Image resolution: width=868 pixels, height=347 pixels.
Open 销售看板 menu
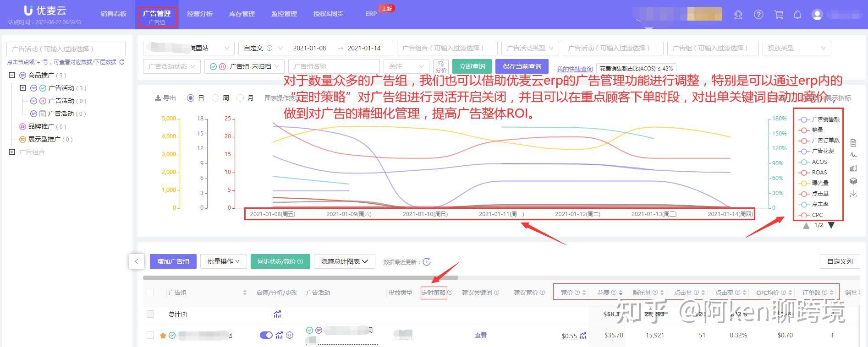pyautogui.click(x=114, y=14)
